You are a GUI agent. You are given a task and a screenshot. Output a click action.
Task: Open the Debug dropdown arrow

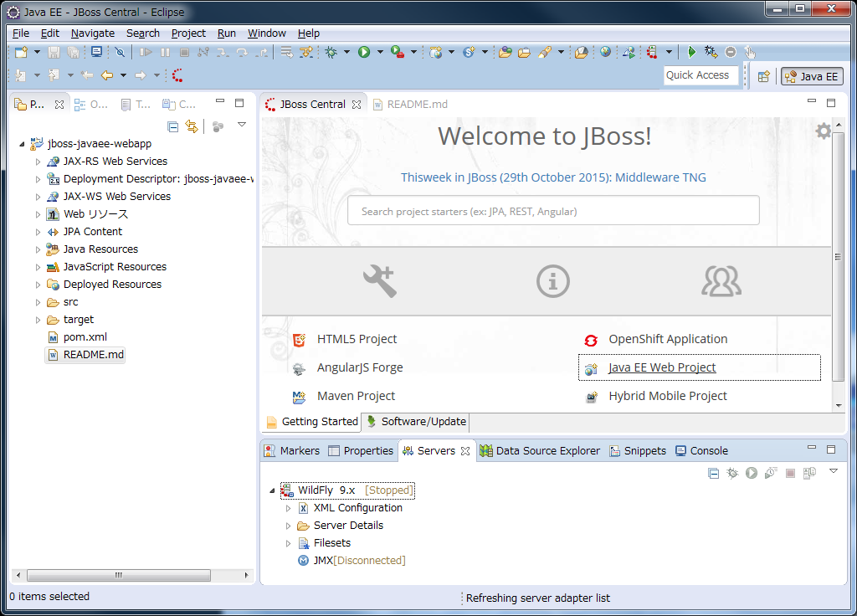coord(346,52)
